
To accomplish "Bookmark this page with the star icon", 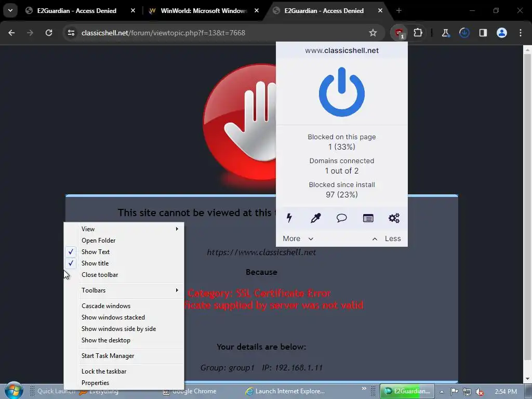I will [x=373, y=33].
